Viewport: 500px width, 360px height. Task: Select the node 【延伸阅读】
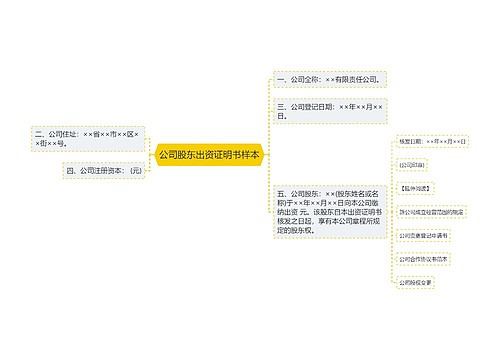coord(415,188)
